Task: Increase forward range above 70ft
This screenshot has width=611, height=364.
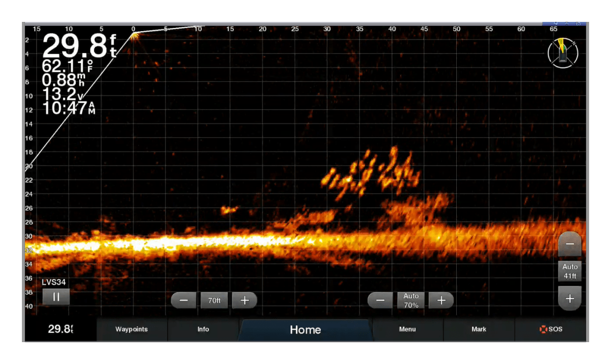Action: 244,300
